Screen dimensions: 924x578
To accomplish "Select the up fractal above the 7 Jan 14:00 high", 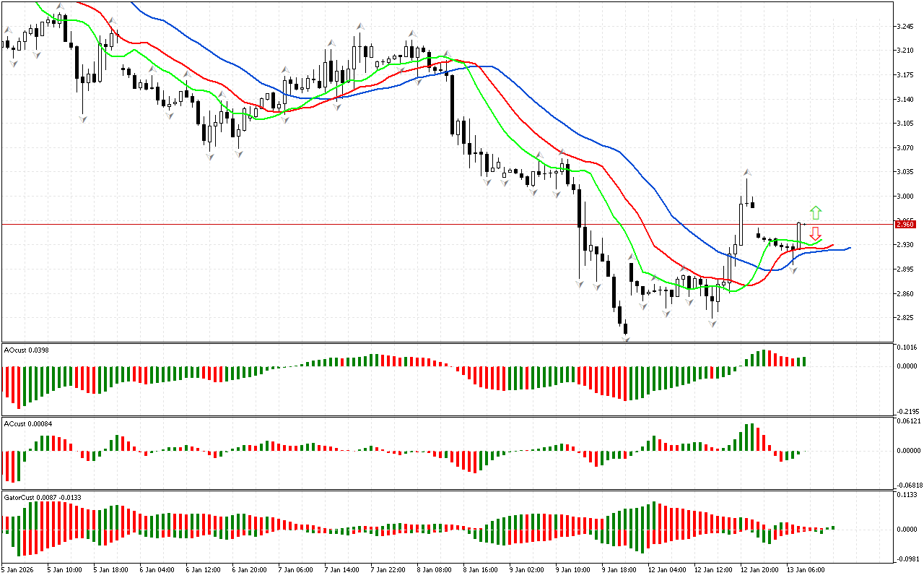I will tap(359, 27).
